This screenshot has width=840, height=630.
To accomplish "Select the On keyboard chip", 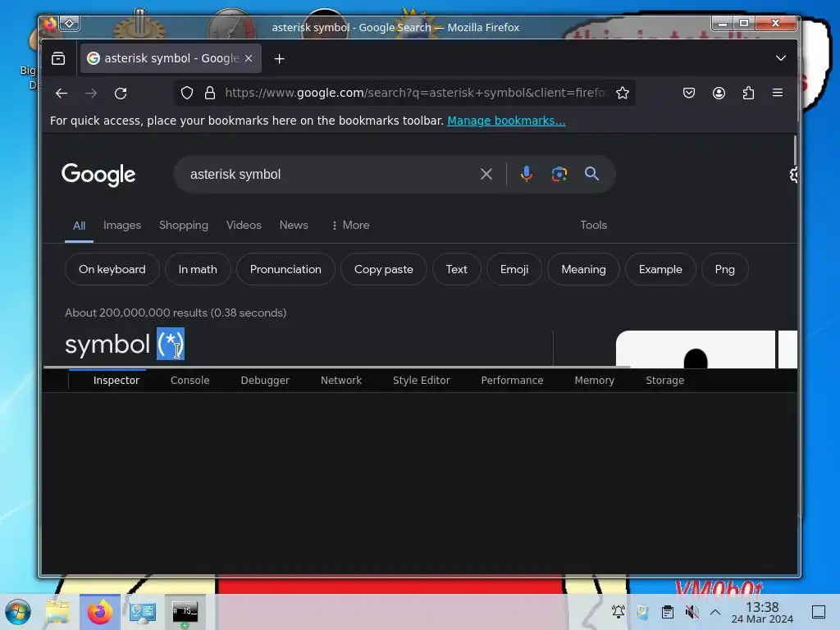I will [112, 269].
